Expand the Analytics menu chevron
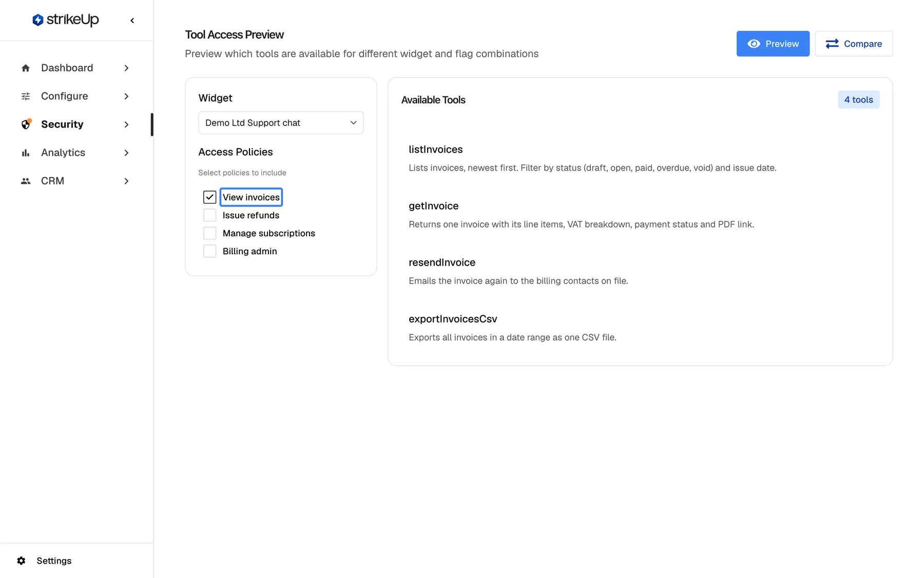The height and width of the screenshot is (578, 924). point(126,153)
